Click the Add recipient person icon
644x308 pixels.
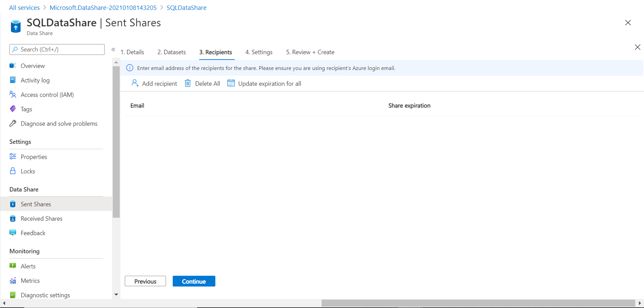(x=135, y=83)
